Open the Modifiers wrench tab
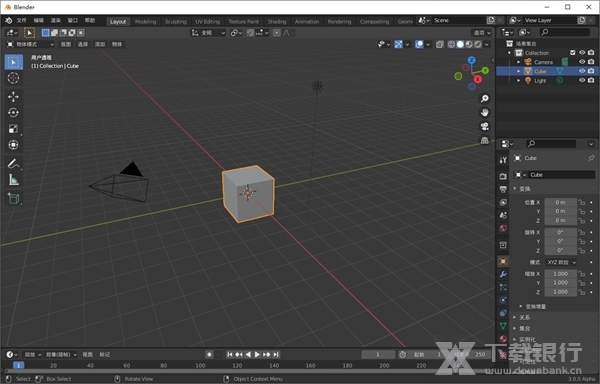Screen dimensions: 600x384 503,274
